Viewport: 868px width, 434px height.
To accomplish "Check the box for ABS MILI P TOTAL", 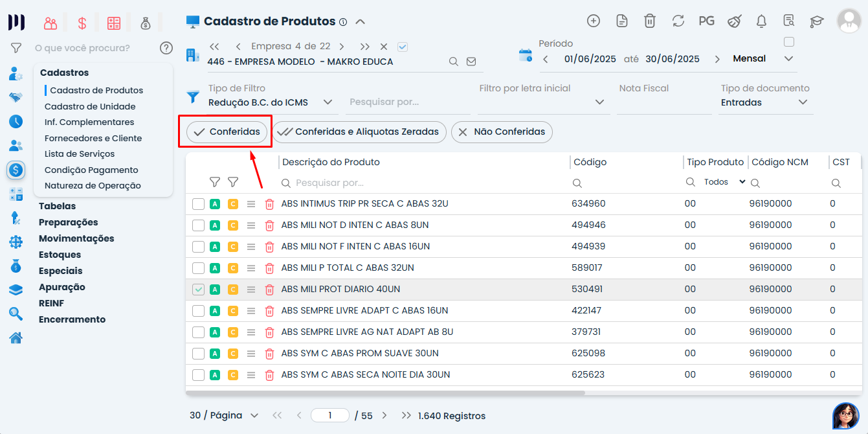I will 198,268.
